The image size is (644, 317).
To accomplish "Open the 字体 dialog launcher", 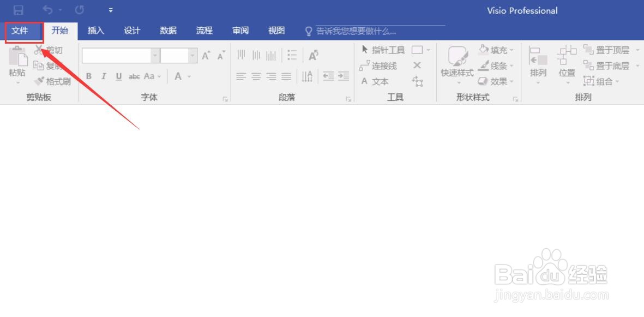I will [225, 99].
